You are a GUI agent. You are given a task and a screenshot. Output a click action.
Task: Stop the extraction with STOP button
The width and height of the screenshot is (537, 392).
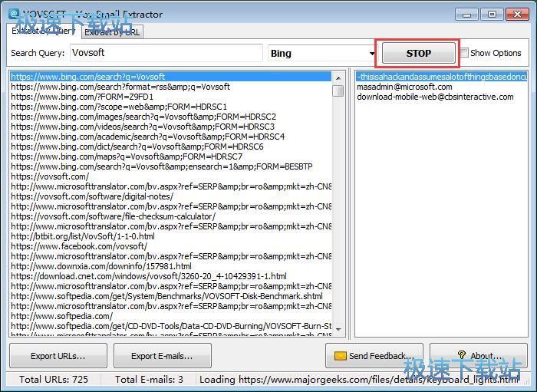click(419, 53)
